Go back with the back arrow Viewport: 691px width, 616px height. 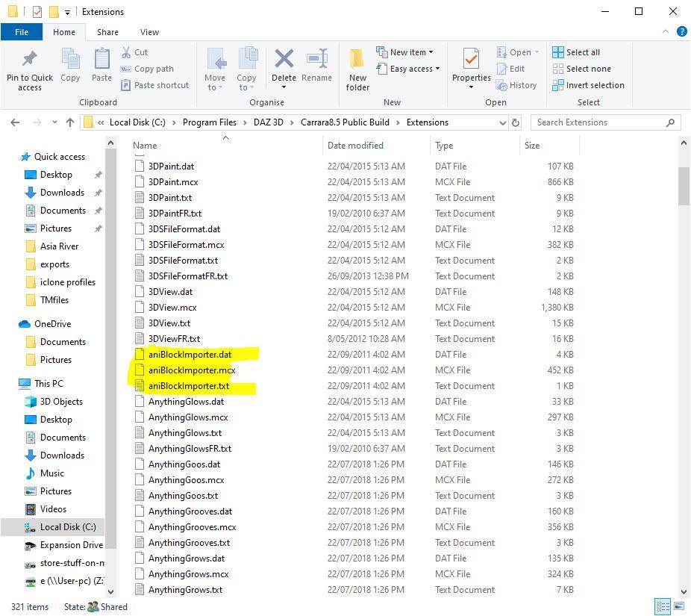click(x=15, y=122)
